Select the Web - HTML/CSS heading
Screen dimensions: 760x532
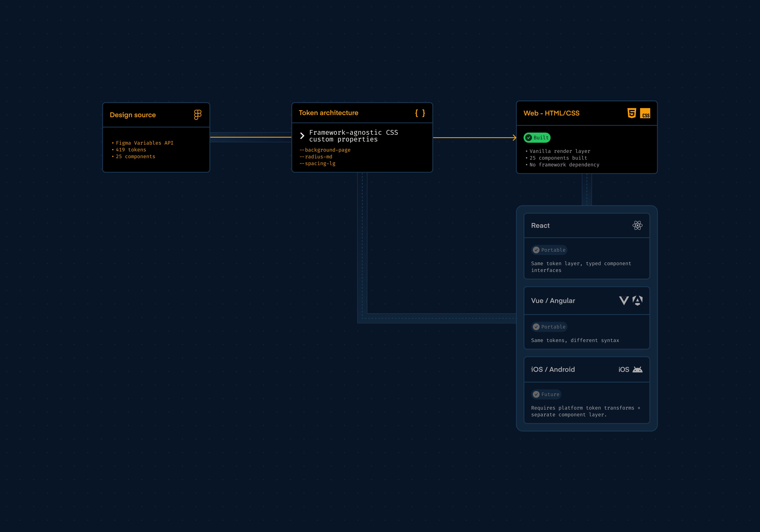(551, 113)
